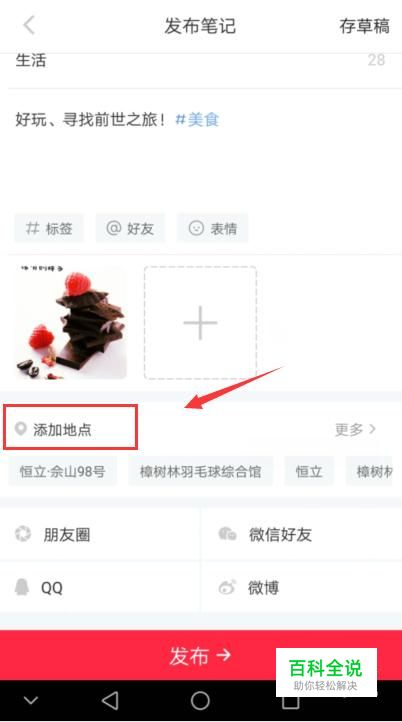The image size is (402, 722).
Task: Open the 表情 emoji picker
Action: [213, 228]
